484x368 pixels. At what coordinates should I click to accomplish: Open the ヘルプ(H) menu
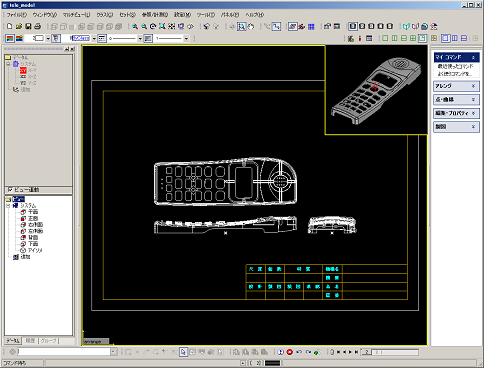(x=254, y=15)
